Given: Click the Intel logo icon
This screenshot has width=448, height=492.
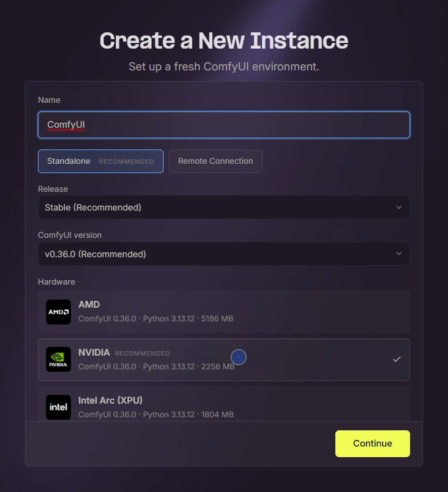Looking at the screenshot, I should coord(58,407).
